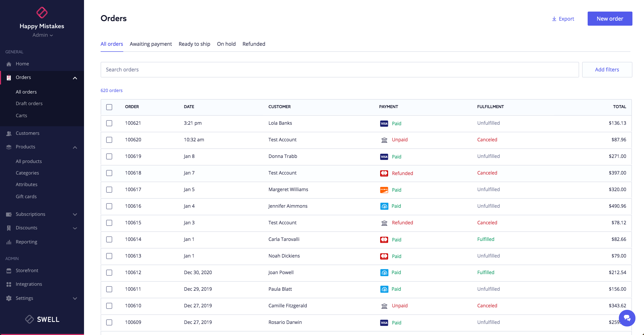
Task: Check the box for order 100619
Action: (109, 156)
